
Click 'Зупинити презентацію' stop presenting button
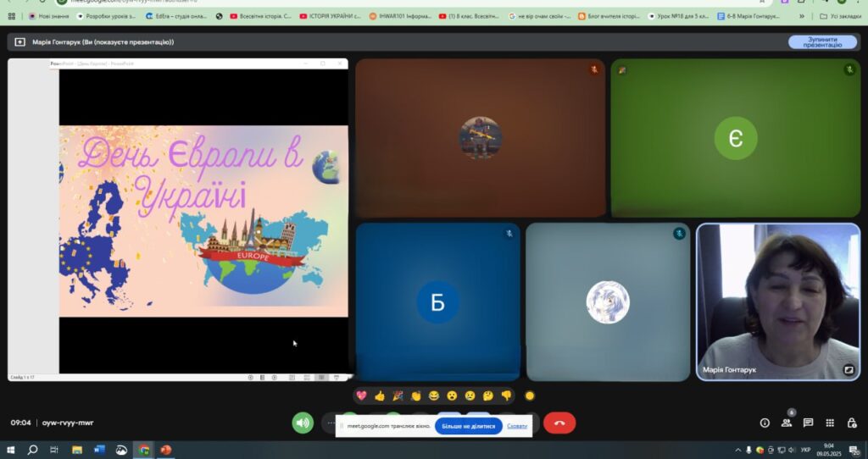point(822,42)
